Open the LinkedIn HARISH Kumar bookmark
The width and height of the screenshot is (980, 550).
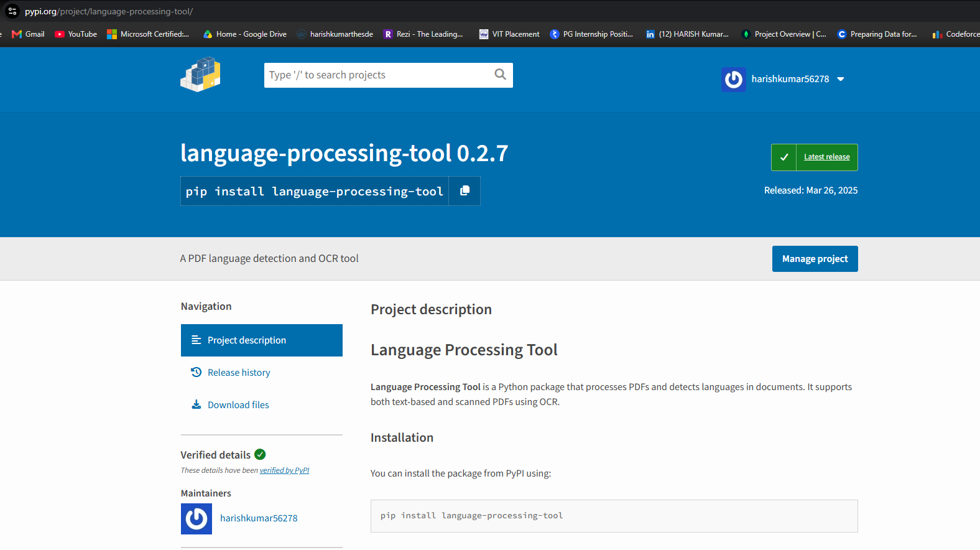pyautogui.click(x=687, y=34)
